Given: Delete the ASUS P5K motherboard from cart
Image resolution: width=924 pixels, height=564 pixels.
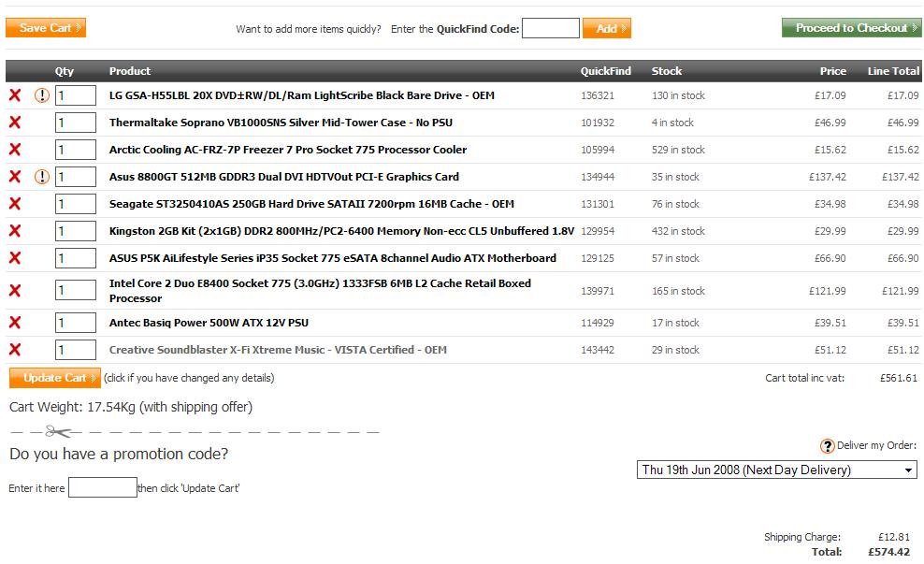Looking at the screenshot, I should (15, 257).
